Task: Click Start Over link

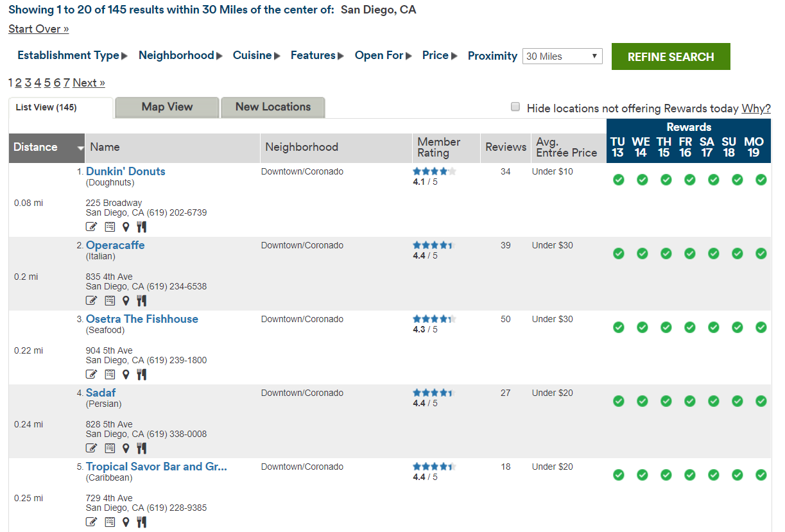Action: point(39,29)
